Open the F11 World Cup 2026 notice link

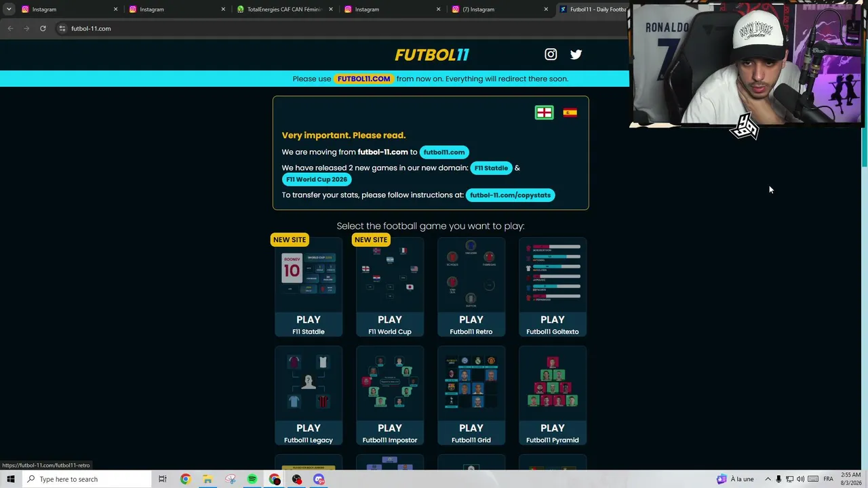click(317, 180)
